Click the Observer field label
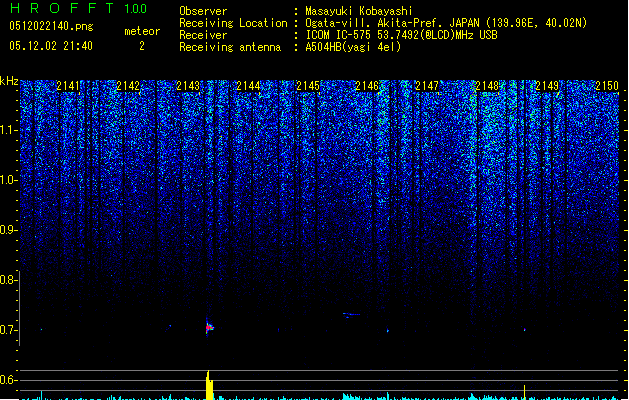 203,11
